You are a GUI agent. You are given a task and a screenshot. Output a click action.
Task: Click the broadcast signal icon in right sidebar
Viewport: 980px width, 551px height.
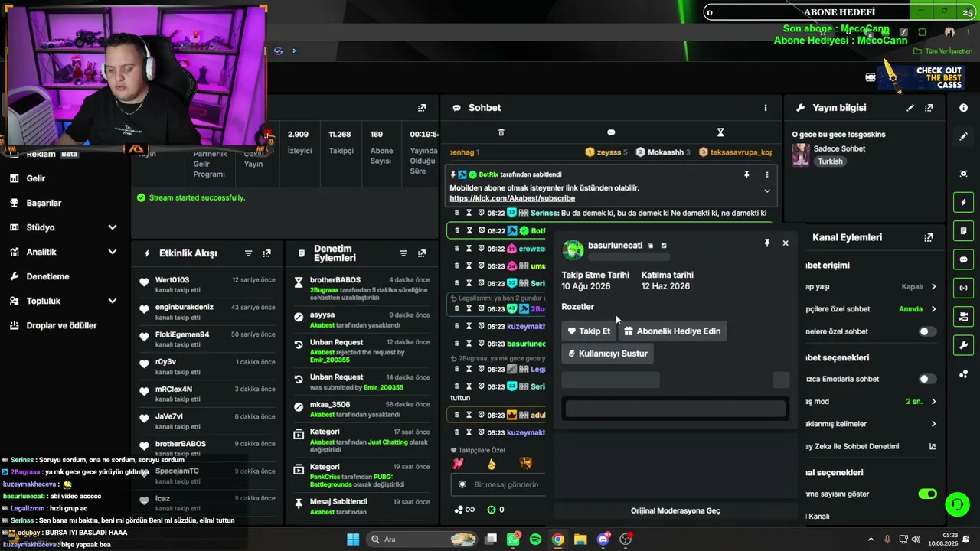point(964,288)
